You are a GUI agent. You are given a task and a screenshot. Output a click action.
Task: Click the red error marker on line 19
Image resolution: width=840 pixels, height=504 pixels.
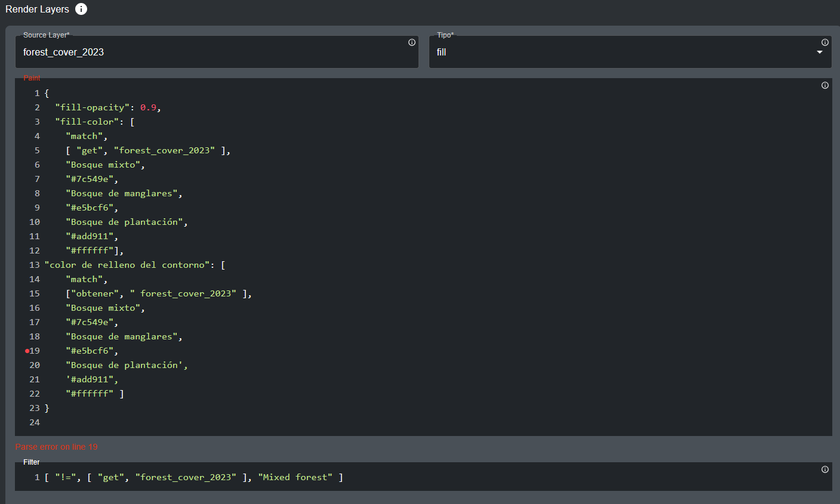(x=27, y=351)
